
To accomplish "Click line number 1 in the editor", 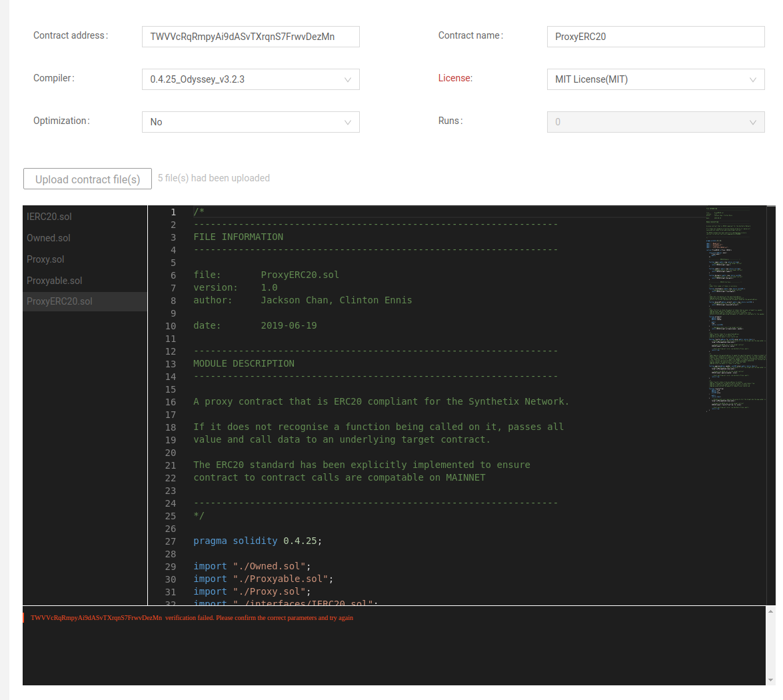I will point(173,213).
